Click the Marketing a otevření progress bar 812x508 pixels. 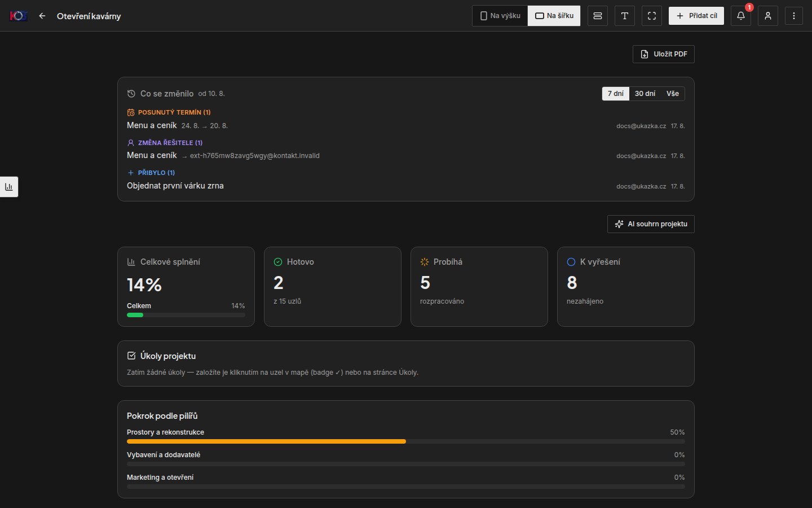pyautogui.click(x=406, y=487)
